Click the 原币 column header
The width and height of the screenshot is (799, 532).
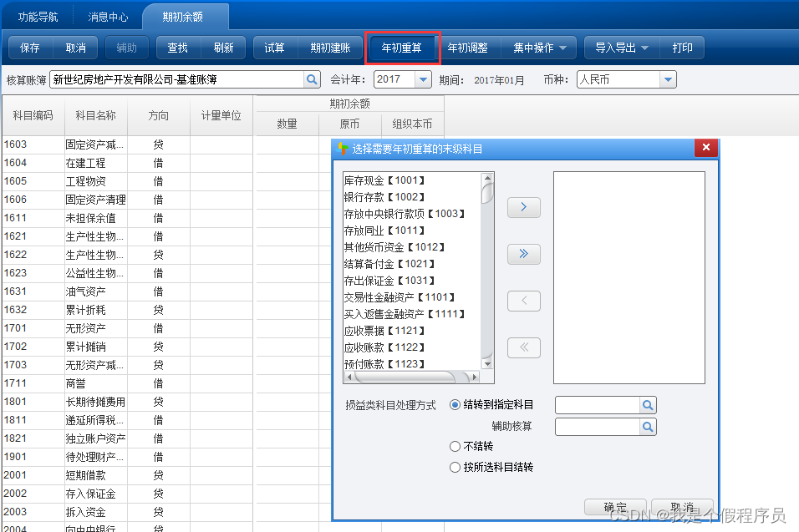point(349,124)
